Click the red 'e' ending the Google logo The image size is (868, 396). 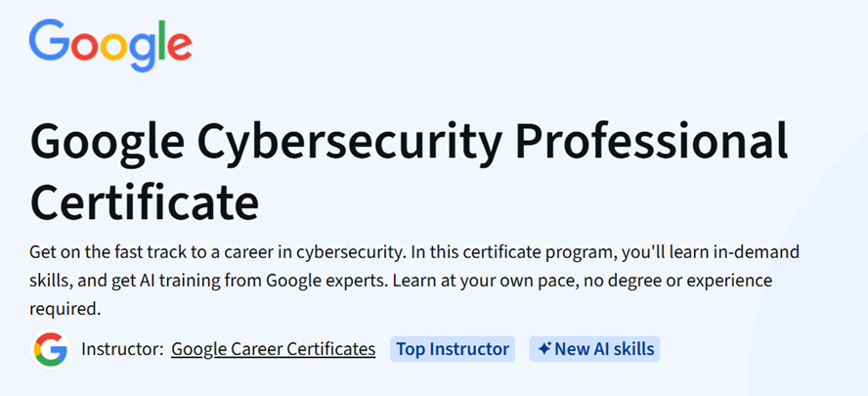coord(179,47)
